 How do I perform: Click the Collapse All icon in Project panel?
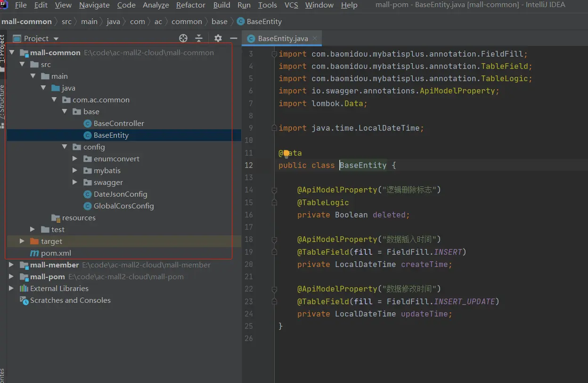coord(199,38)
